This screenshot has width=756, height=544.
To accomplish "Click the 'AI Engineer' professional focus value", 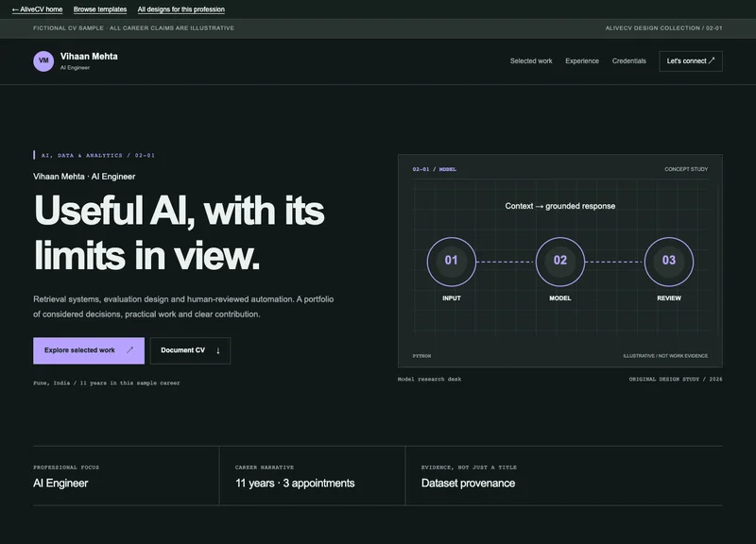I will click(60, 484).
